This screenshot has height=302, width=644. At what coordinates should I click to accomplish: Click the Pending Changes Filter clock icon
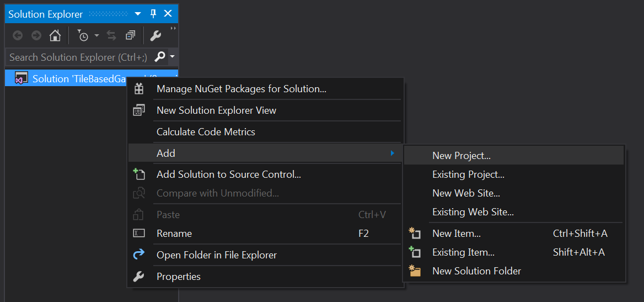(x=83, y=36)
